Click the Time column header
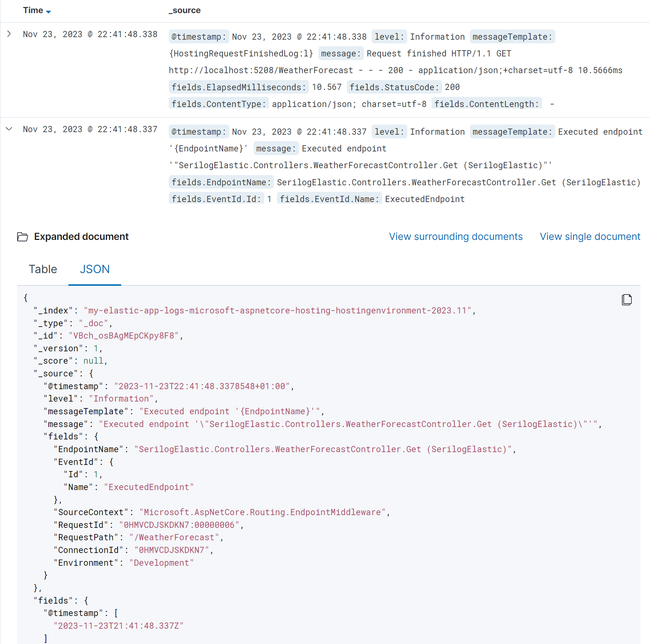Screen dimensions: 650x644 pyautogui.click(x=33, y=11)
